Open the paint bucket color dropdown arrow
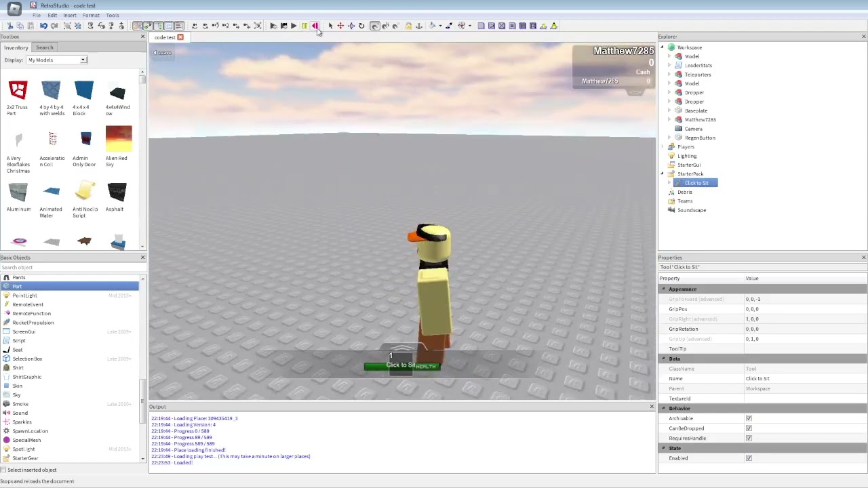 (x=441, y=26)
